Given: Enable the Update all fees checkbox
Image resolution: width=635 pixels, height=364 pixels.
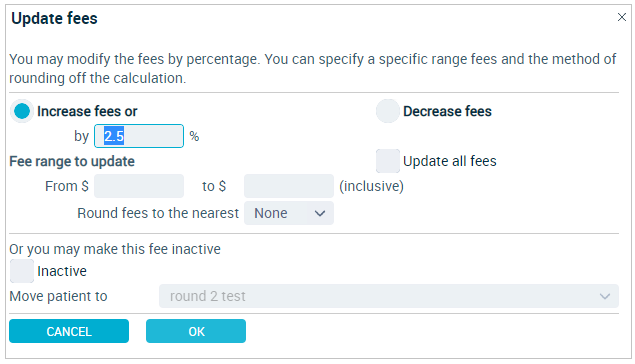Looking at the screenshot, I should tap(388, 161).
